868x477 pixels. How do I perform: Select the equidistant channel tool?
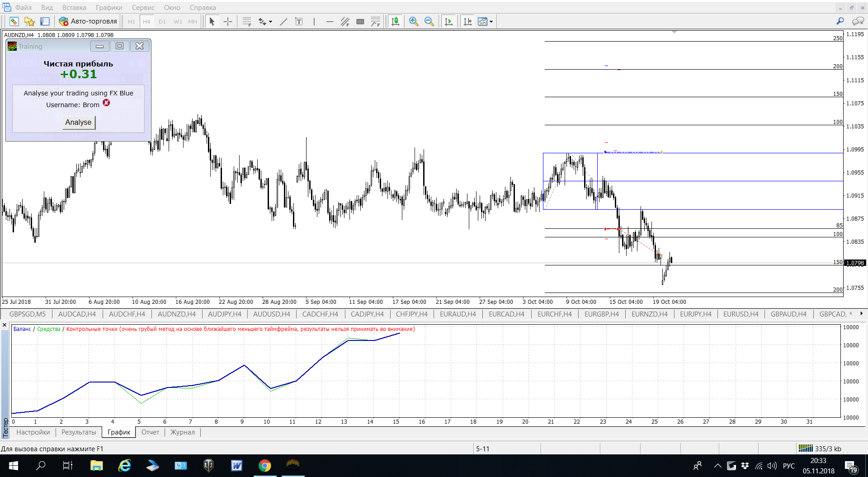345,21
